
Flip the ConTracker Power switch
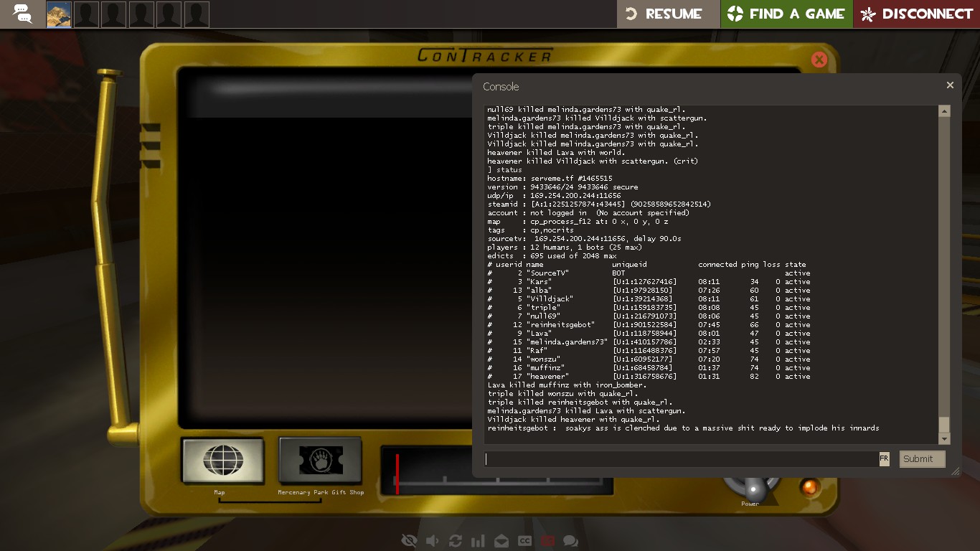752,489
